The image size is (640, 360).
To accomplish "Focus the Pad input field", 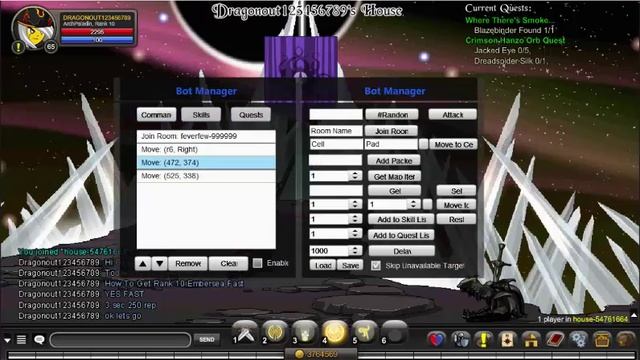I will point(391,144).
